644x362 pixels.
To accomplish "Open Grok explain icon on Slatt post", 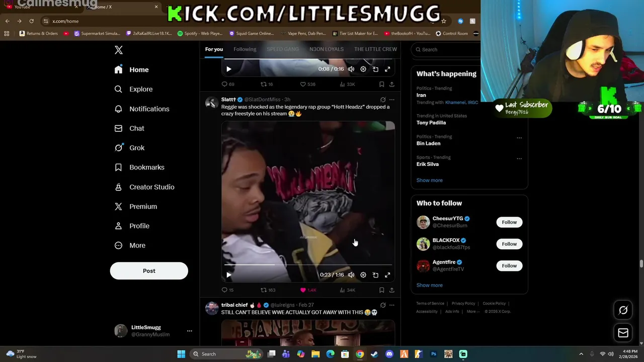I will pyautogui.click(x=383, y=100).
